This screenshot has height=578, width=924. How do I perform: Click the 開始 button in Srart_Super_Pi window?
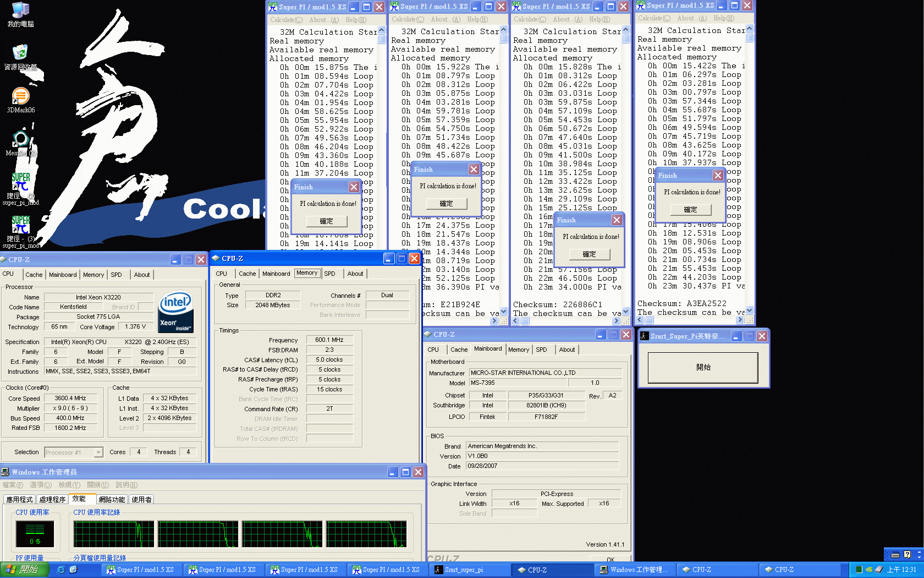(x=703, y=367)
